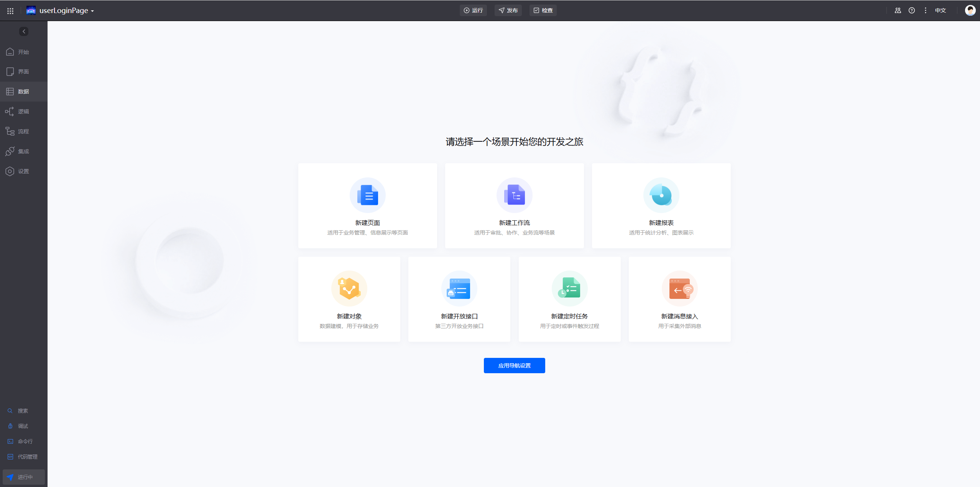Open the help question mark icon

(911, 10)
